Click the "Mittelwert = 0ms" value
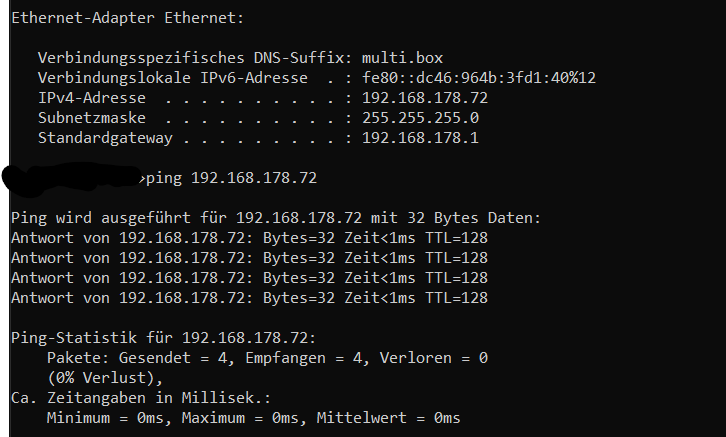 388,418
